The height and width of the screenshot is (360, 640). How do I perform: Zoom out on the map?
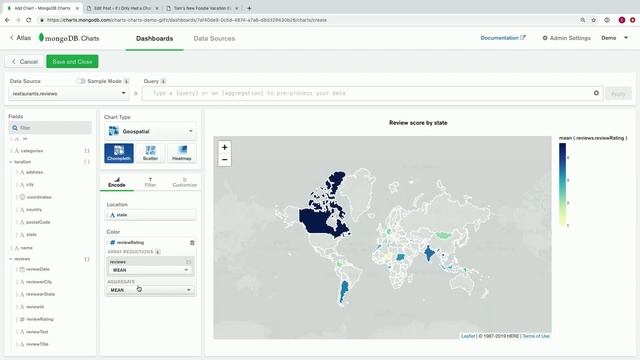click(x=224, y=160)
